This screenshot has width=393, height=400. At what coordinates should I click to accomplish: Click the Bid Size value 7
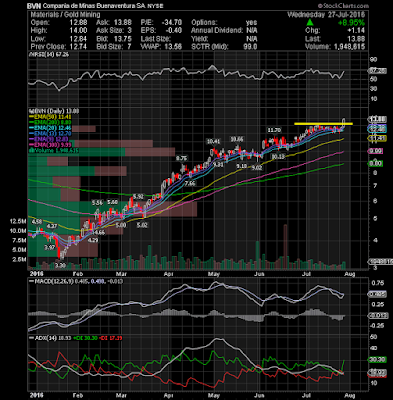point(129,46)
